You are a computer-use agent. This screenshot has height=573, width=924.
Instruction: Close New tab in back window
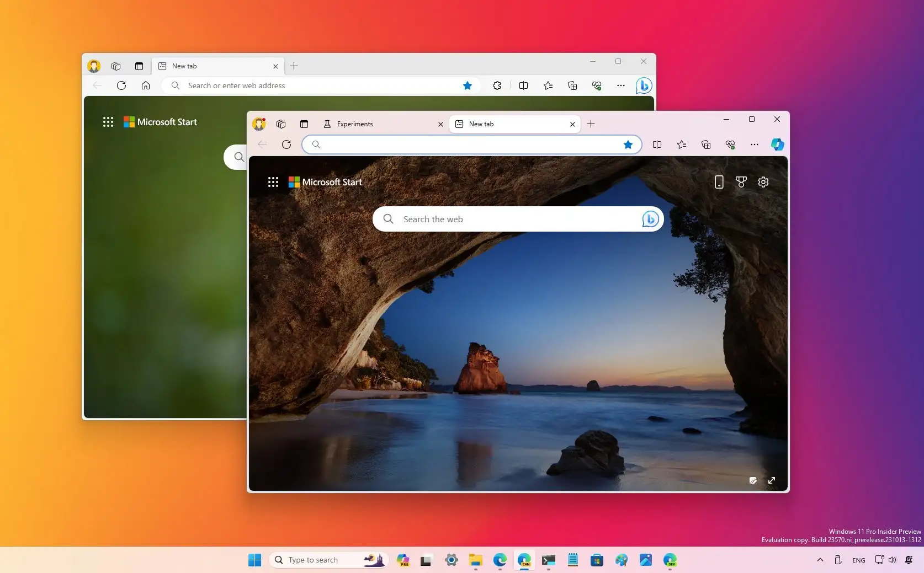tap(275, 66)
